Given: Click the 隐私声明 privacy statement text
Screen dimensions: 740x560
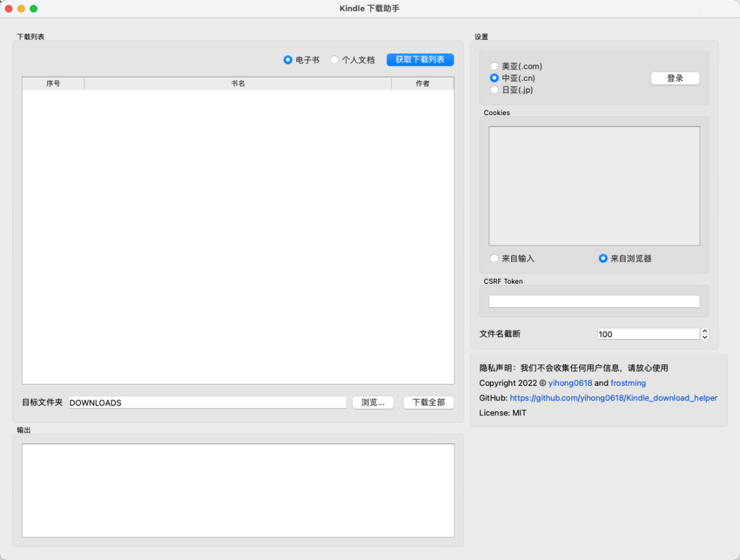Looking at the screenshot, I should pos(573,368).
